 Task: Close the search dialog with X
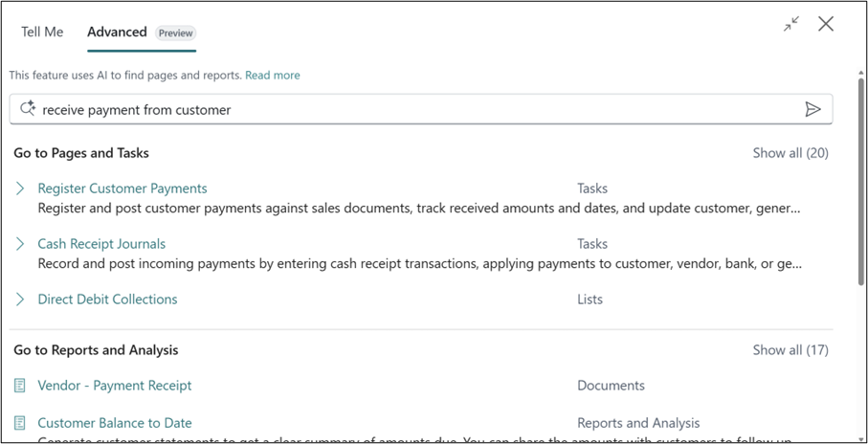826,24
